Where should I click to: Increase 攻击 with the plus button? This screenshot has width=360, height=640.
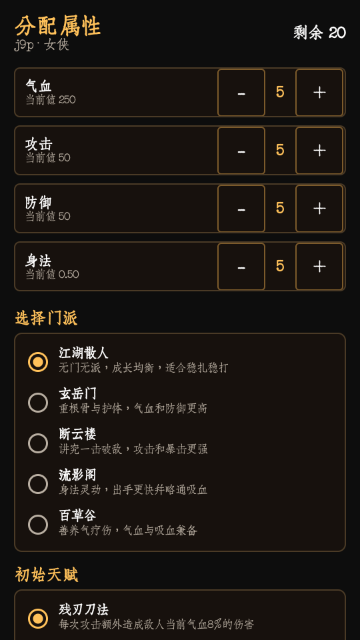[319, 151]
